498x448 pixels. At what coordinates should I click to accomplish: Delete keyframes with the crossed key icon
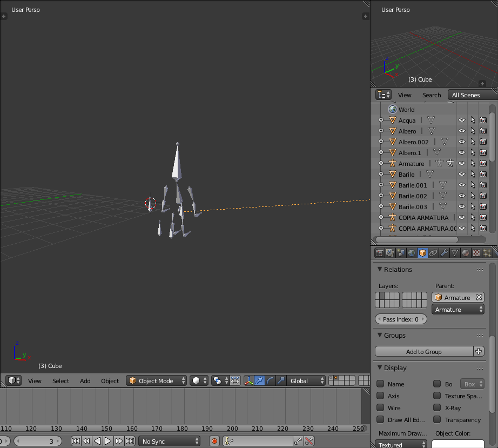309,441
